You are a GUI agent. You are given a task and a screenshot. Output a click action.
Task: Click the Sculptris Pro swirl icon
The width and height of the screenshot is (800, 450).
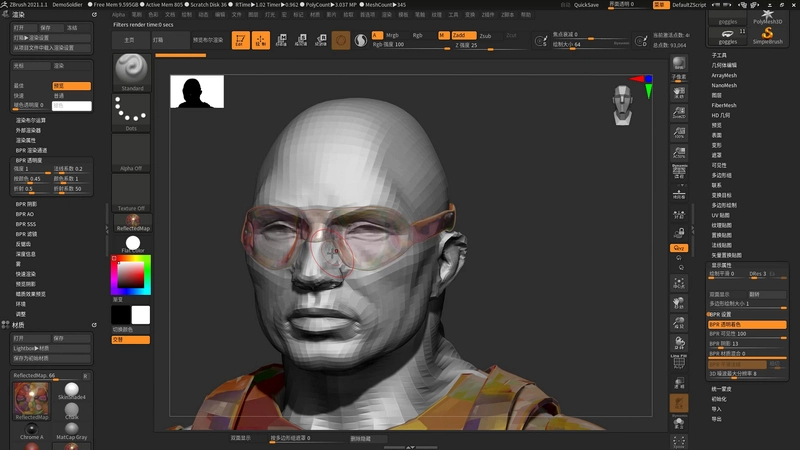[361, 40]
